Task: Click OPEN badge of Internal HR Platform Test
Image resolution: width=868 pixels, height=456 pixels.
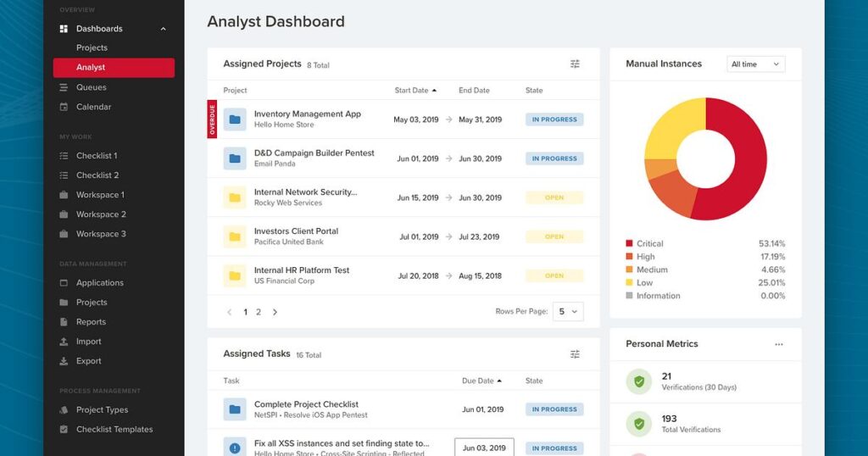Action: pyautogui.click(x=554, y=275)
